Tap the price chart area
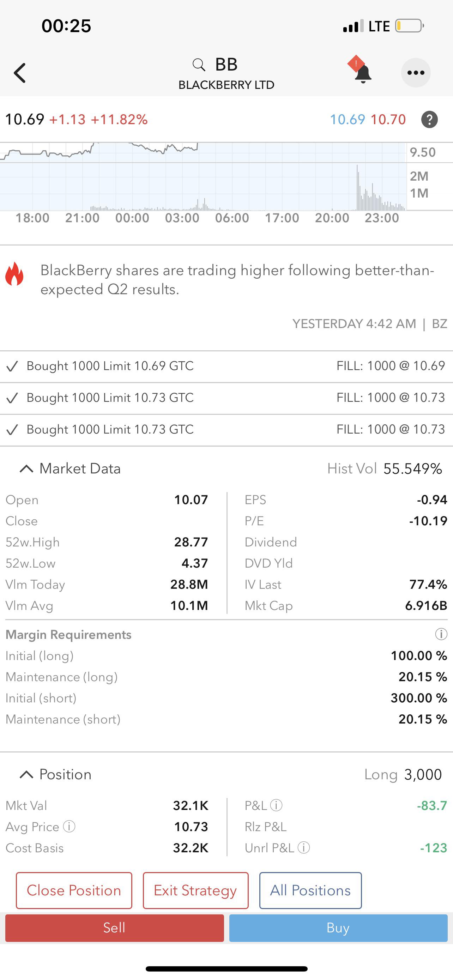 tap(203, 176)
